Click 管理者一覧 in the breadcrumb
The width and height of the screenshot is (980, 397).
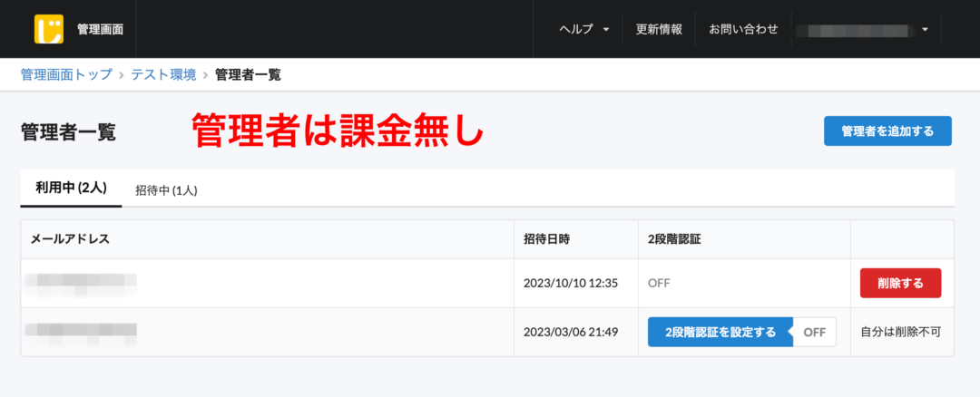point(248,74)
